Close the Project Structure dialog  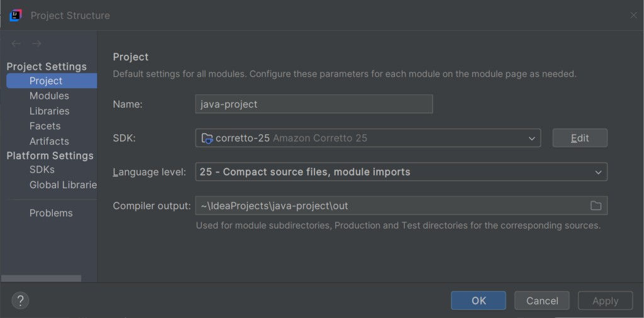[633, 15]
